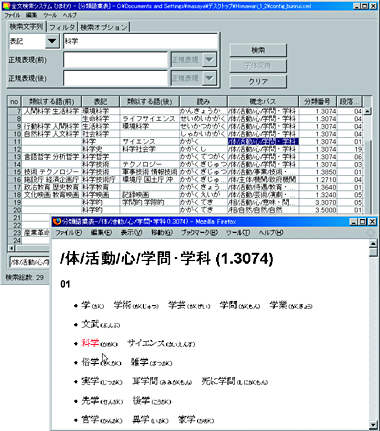Open Firefox ブックマーク(B) menu
This screenshot has height=431, width=380.
tap(199, 233)
